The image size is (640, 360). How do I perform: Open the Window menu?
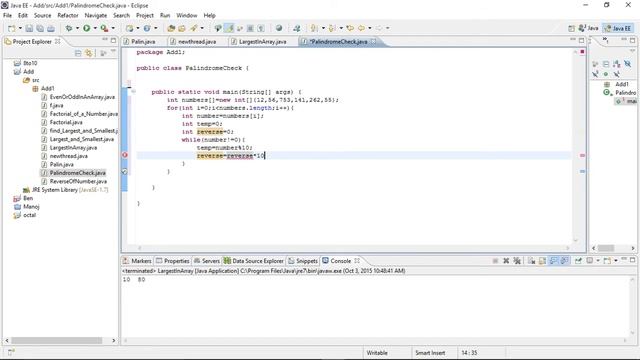click(187, 15)
